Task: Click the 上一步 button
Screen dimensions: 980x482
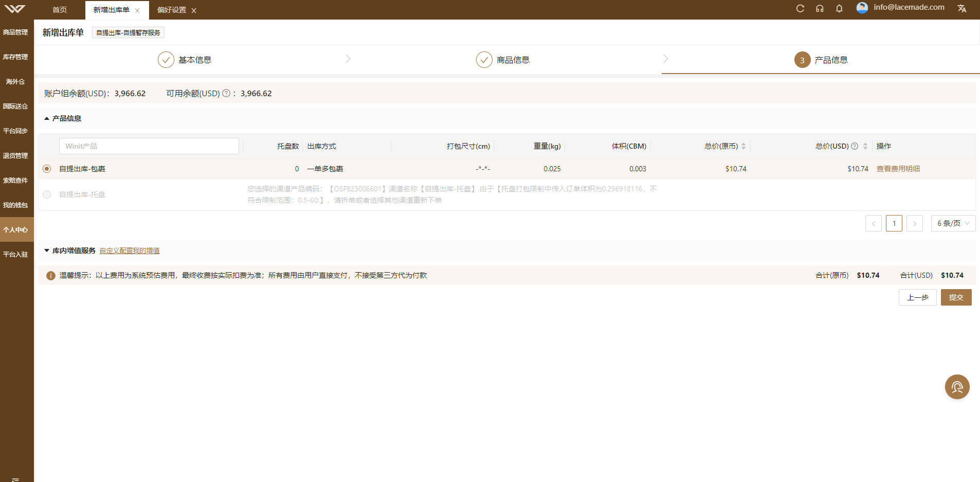Action: coord(918,297)
